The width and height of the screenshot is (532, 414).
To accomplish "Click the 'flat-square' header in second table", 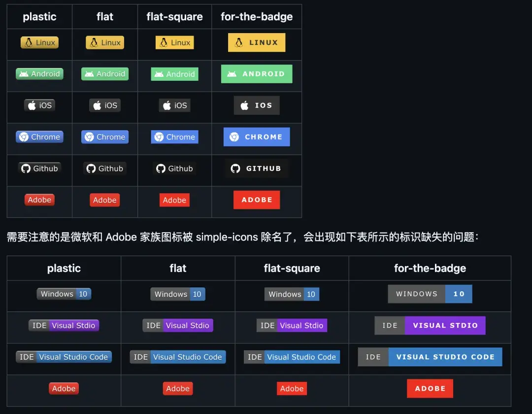I will [x=292, y=269].
